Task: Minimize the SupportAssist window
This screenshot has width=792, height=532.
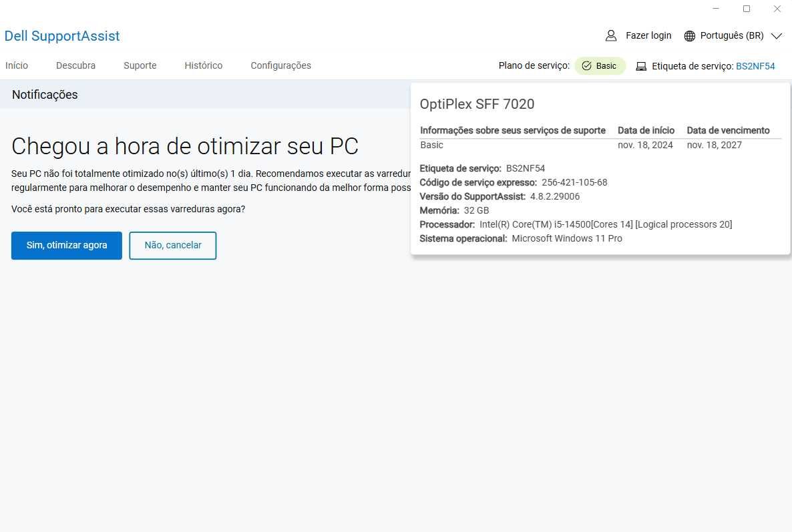Action: (716, 9)
